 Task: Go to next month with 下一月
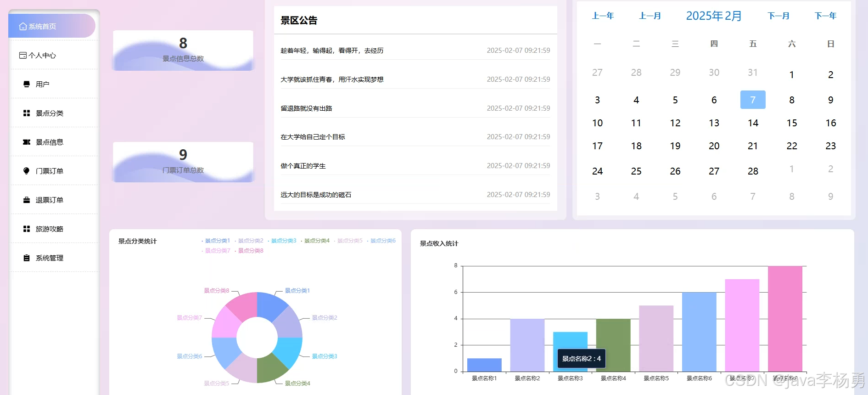778,16
